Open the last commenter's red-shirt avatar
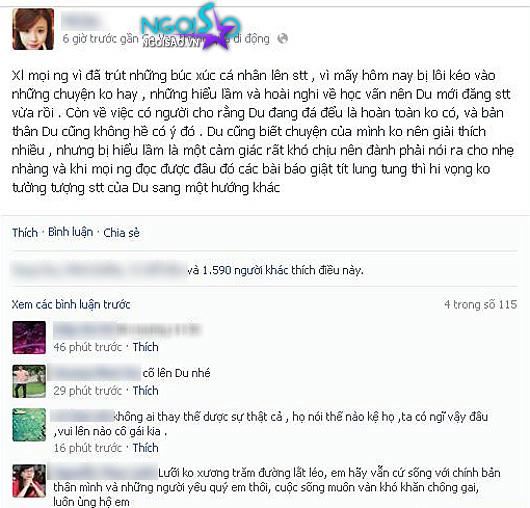 (x=29, y=481)
